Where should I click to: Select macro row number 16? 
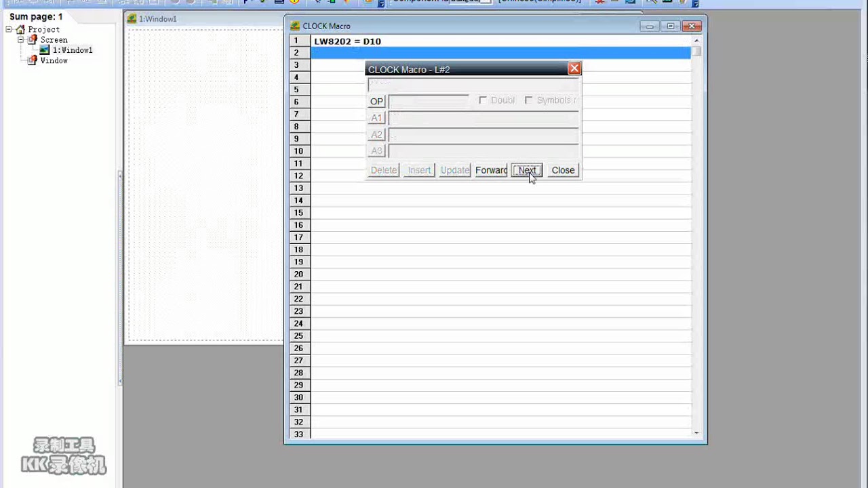298,225
